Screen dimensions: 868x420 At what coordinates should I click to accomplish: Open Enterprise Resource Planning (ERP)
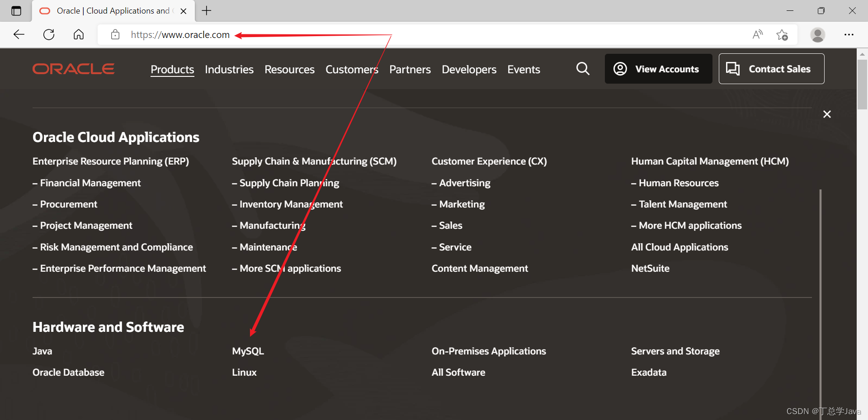pos(111,161)
